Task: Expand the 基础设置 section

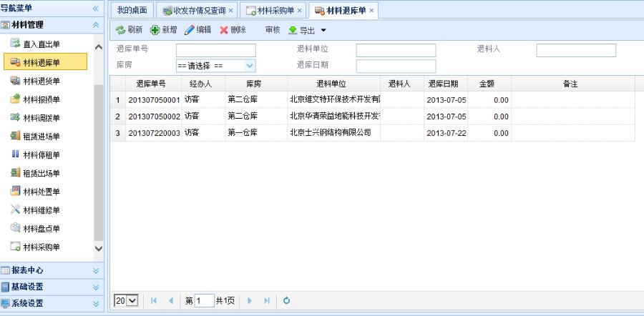Action: (x=96, y=287)
